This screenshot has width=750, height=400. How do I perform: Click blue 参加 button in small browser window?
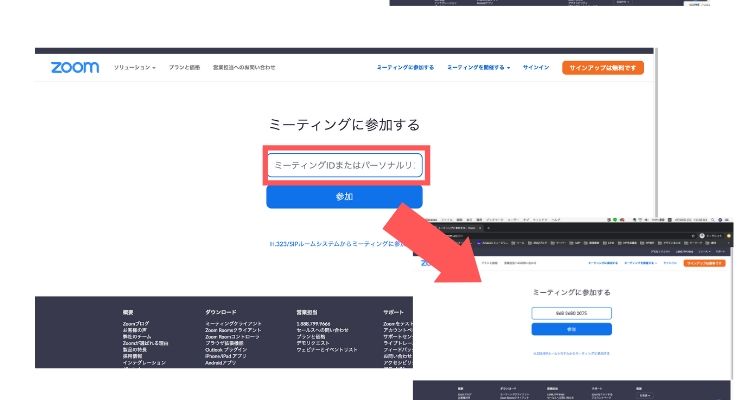[x=572, y=329]
